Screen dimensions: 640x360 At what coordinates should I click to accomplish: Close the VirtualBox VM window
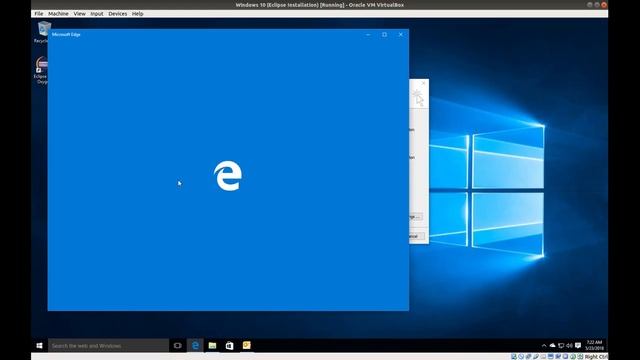[604, 5]
